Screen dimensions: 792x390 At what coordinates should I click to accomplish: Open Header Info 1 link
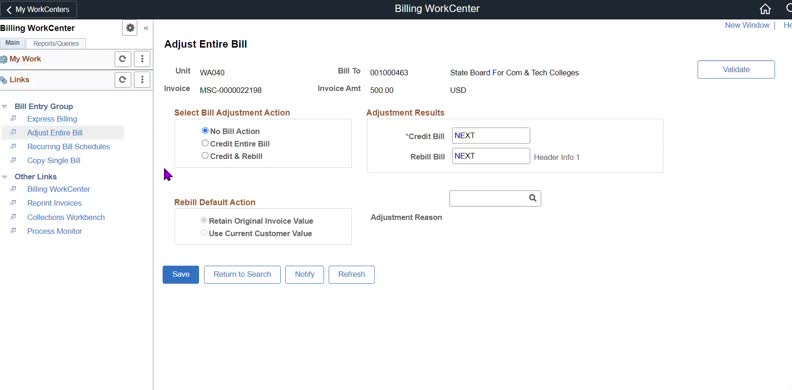557,157
